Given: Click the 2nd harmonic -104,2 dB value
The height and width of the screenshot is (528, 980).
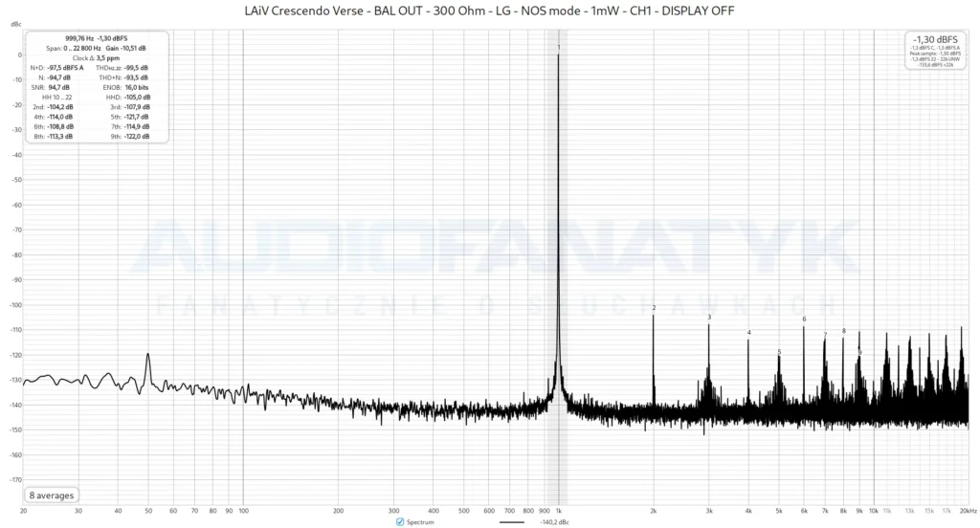Looking at the screenshot, I should click(60, 107).
